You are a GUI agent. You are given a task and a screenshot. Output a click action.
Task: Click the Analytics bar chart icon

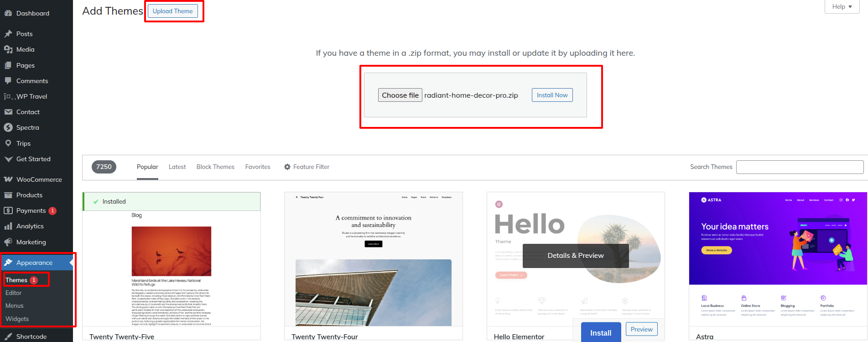pyautogui.click(x=8, y=226)
